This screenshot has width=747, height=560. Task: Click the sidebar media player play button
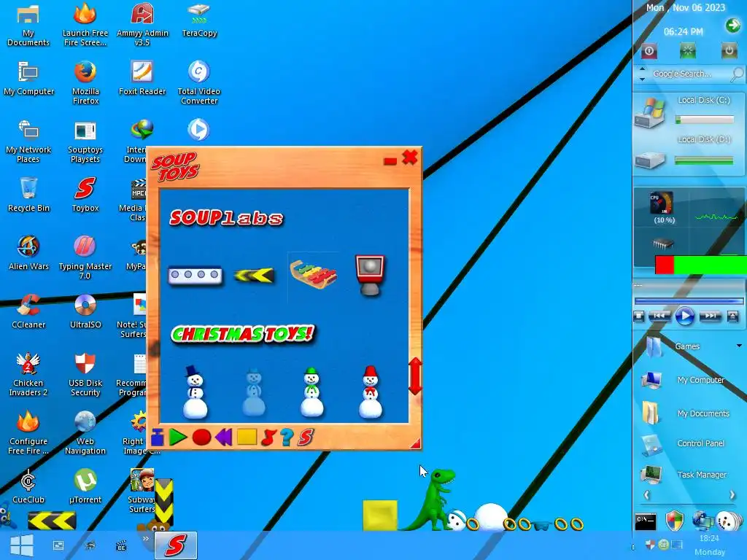[x=684, y=316]
